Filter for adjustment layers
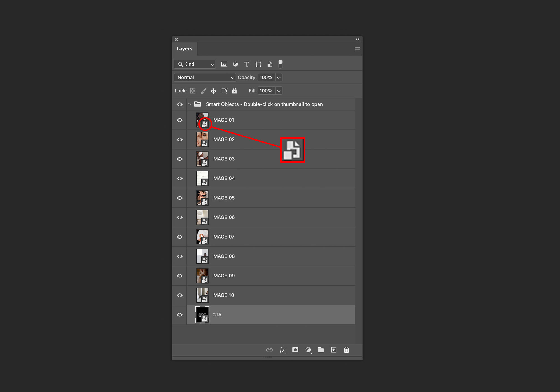This screenshot has height=392, width=560. (235, 64)
